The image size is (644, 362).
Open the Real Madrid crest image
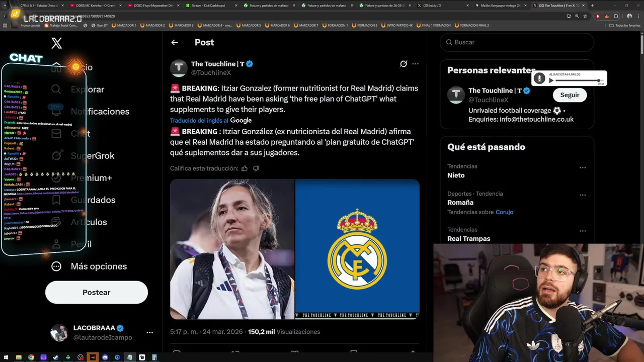pos(357,249)
